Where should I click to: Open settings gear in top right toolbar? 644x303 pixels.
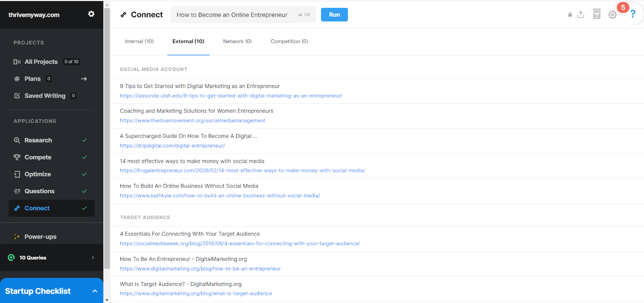612,15
